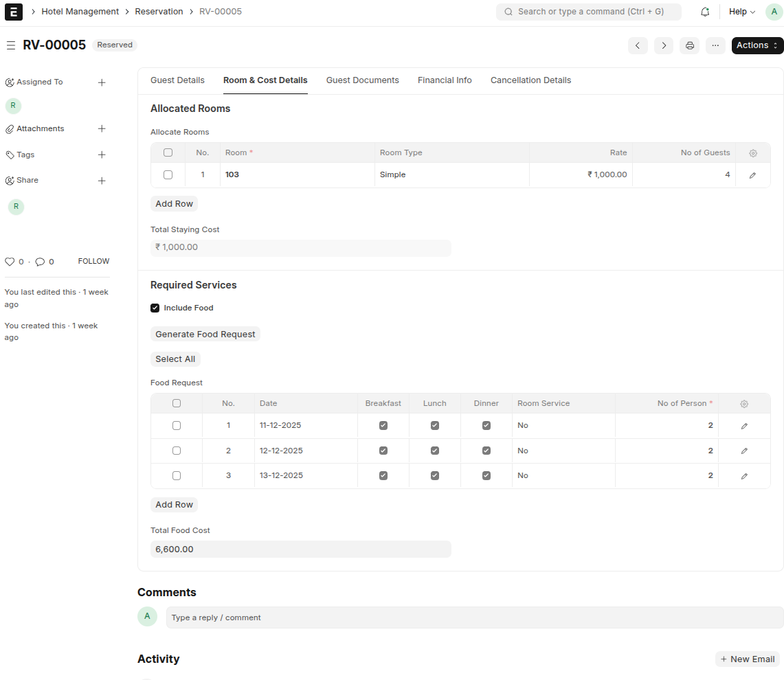Open the Actions dropdown
This screenshot has width=784, height=680.
point(757,45)
